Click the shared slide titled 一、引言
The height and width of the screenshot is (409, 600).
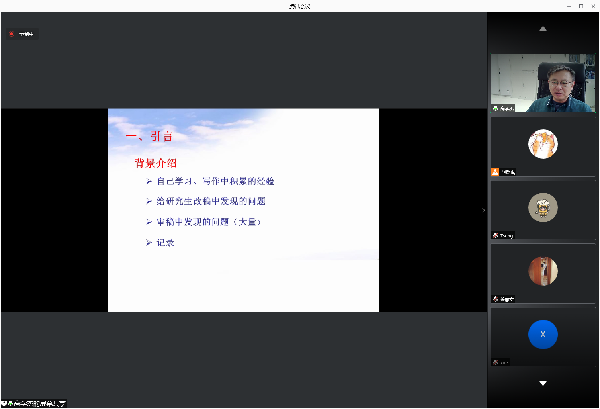243,209
